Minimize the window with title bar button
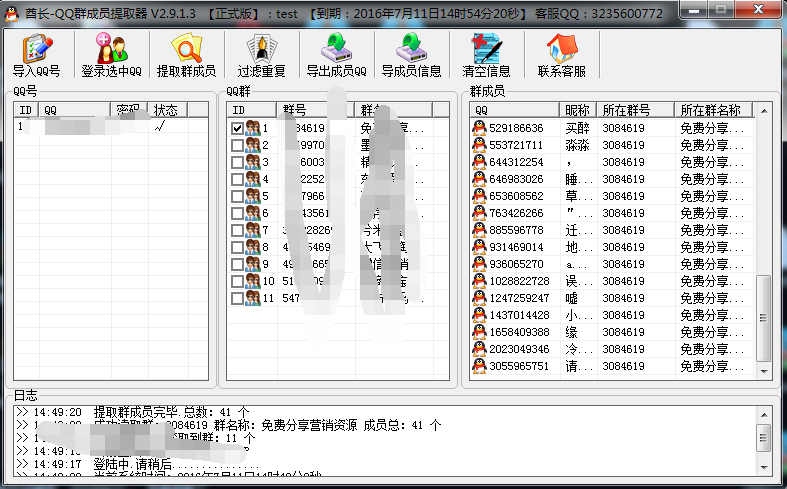The width and height of the screenshot is (787, 489). coord(694,9)
